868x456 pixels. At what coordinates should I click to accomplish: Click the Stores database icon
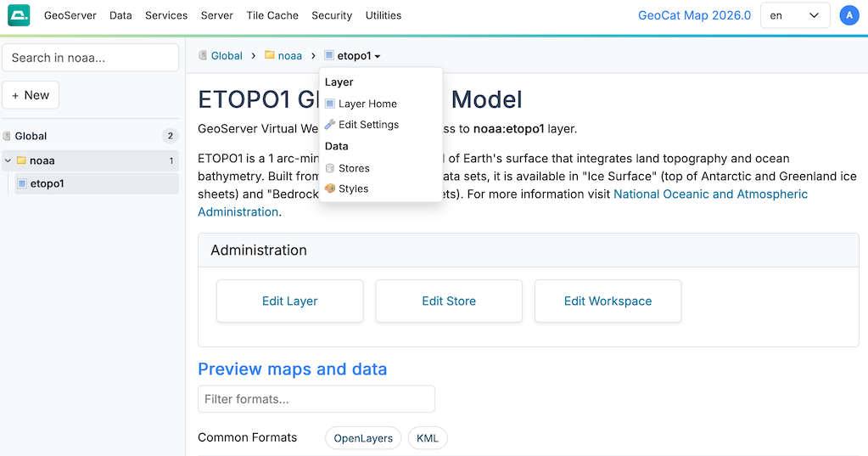[x=330, y=168]
